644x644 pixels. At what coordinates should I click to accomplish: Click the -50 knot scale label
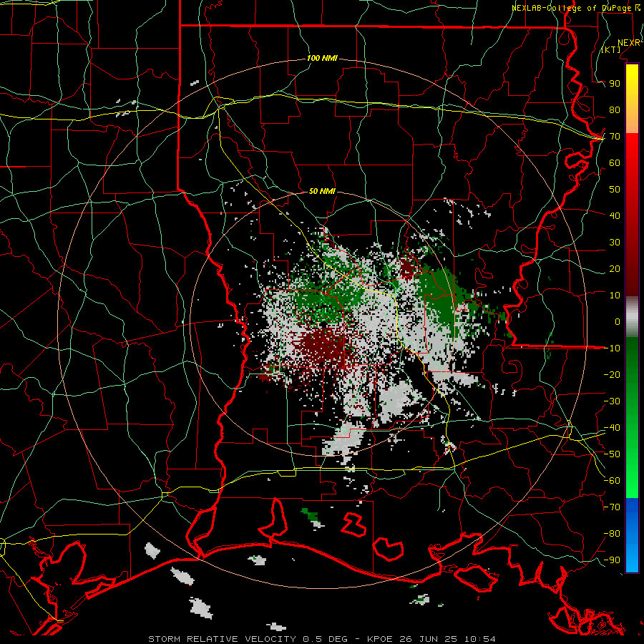[x=612, y=454]
